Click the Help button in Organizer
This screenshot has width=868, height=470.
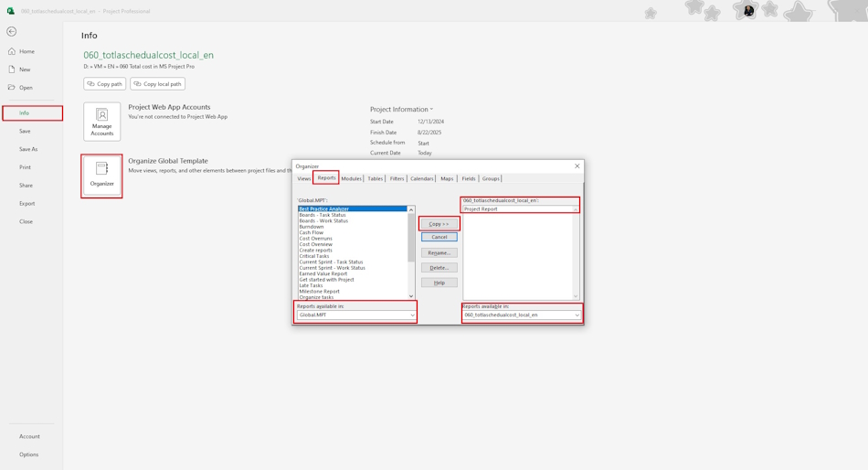(439, 283)
